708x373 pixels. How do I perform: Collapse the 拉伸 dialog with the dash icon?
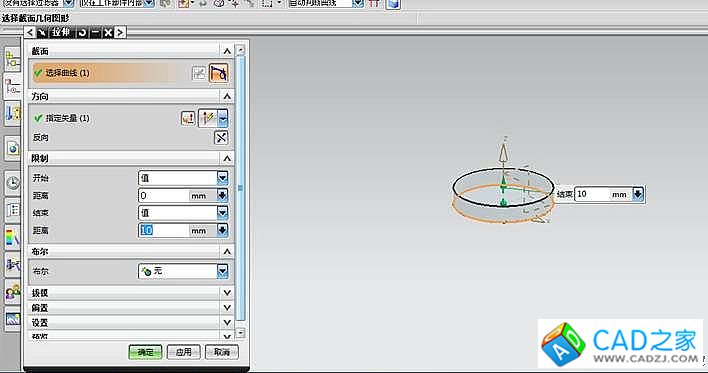pos(95,33)
